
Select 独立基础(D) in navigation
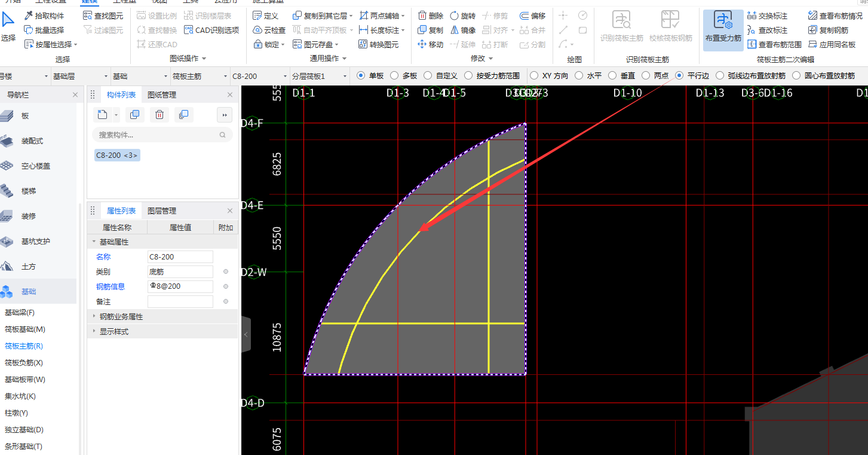coord(24,430)
